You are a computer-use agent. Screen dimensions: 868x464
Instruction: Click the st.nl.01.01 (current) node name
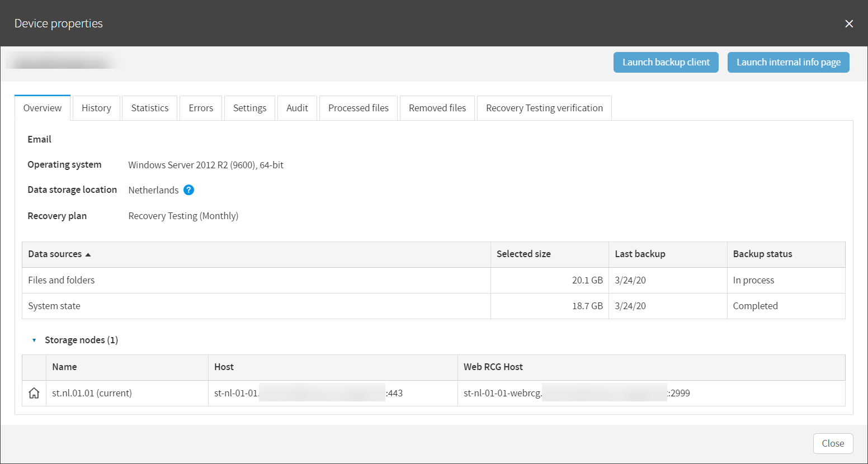[x=92, y=393]
